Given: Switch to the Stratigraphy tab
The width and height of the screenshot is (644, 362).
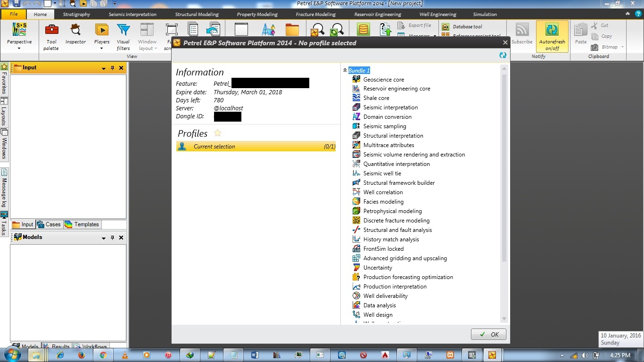Looking at the screenshot, I should pyautogui.click(x=76, y=14).
